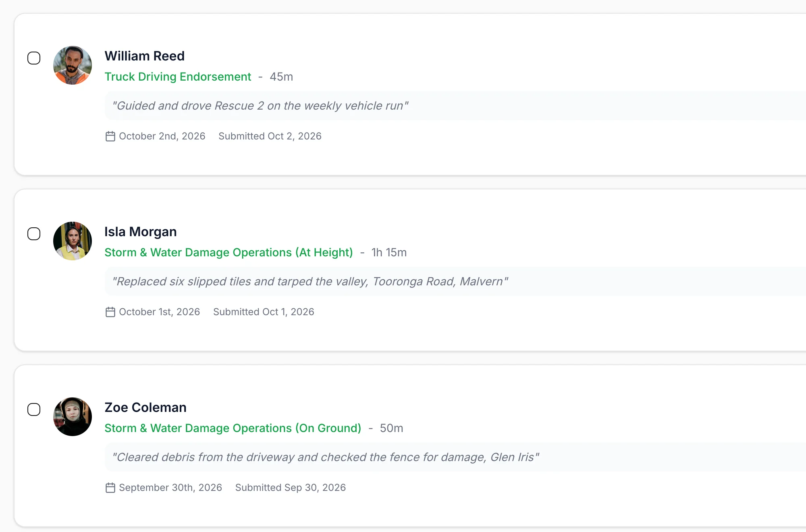The image size is (806, 532).
Task: Select the name Isla Morgan
Action: click(x=141, y=232)
